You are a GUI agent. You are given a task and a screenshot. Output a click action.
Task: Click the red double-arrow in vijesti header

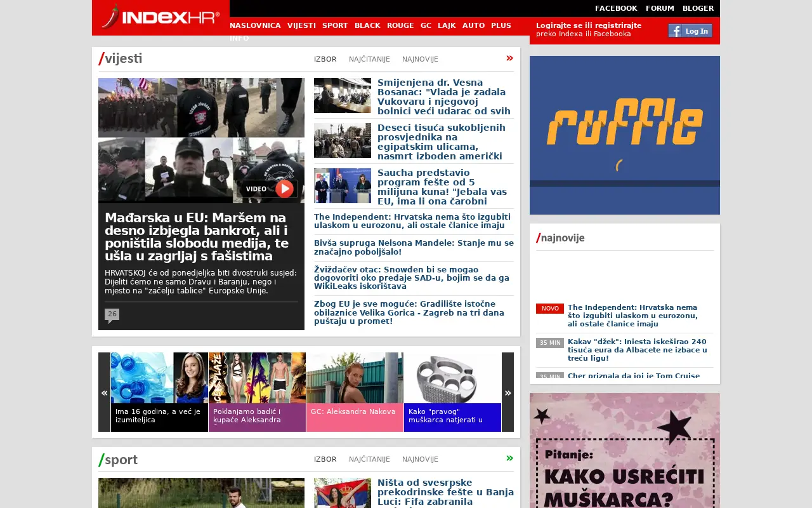click(x=509, y=58)
